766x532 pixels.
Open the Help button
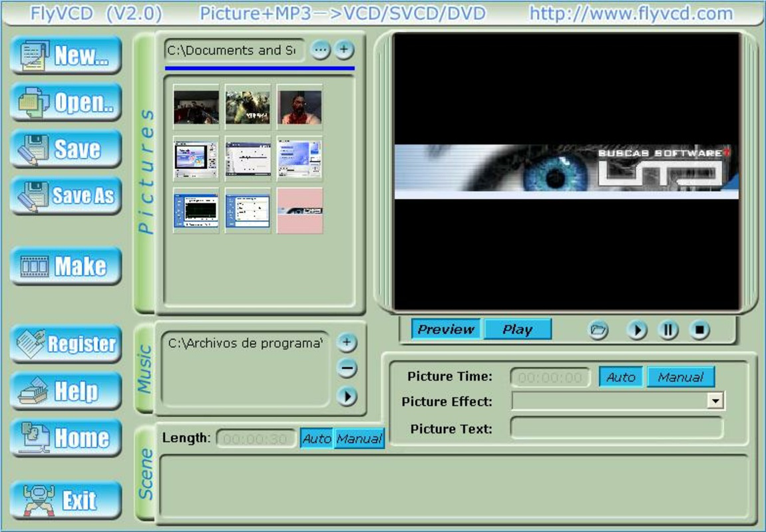pos(66,390)
